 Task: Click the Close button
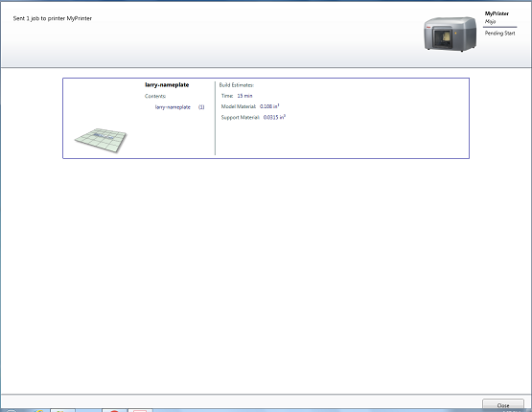pos(503,405)
